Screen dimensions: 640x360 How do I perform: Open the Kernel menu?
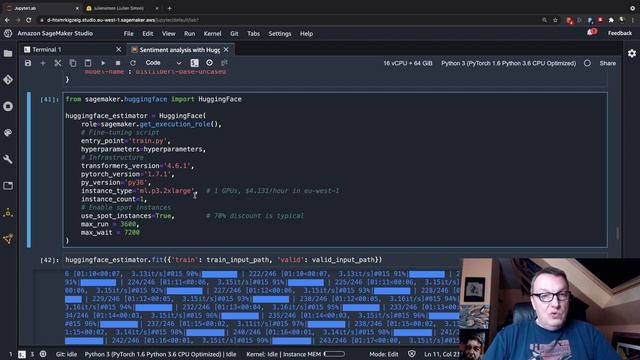coord(212,33)
